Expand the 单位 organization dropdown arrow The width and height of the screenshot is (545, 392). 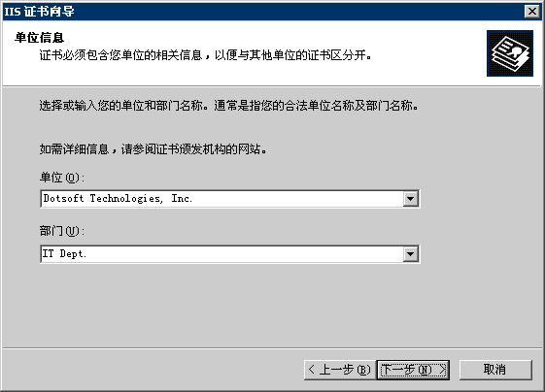click(411, 199)
